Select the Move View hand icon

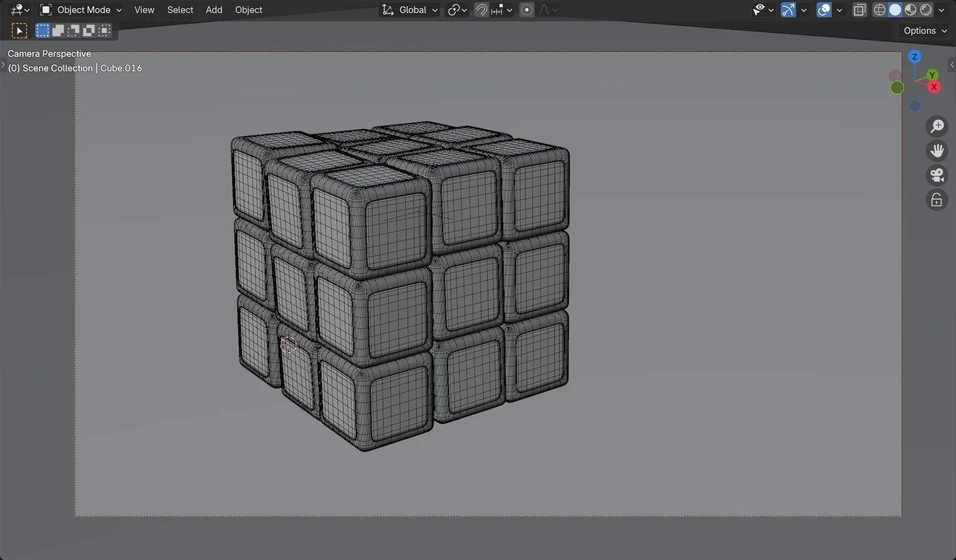point(937,150)
